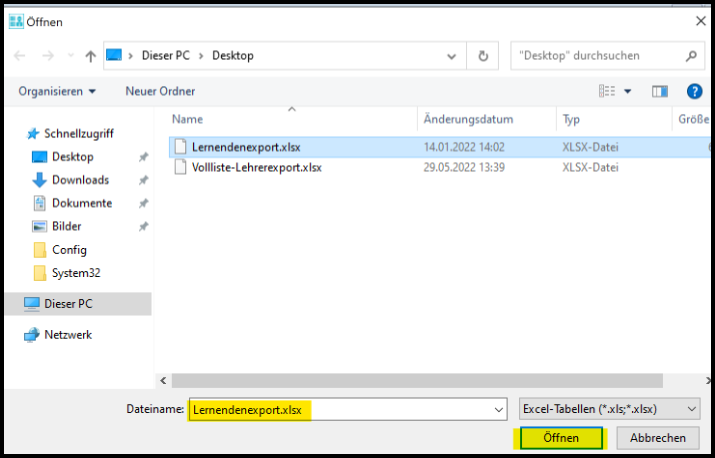The height and width of the screenshot is (458, 715).
Task: Click the Up one folder arrow
Action: (x=90, y=56)
